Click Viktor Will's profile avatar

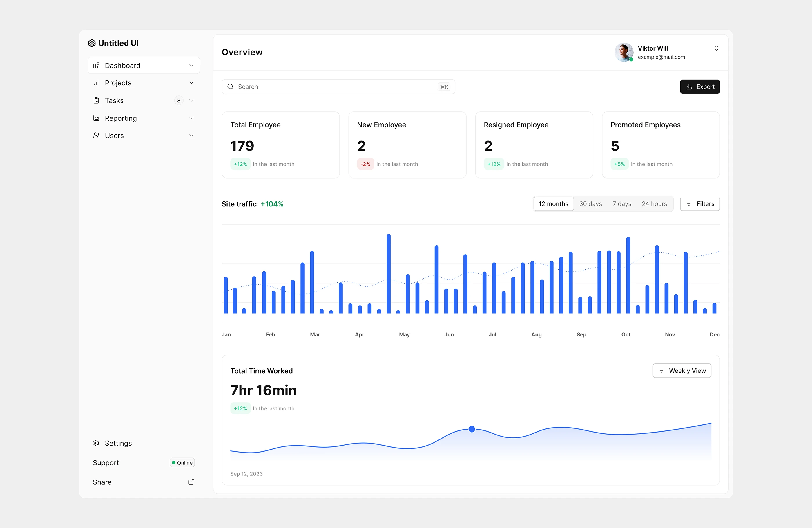[624, 52]
